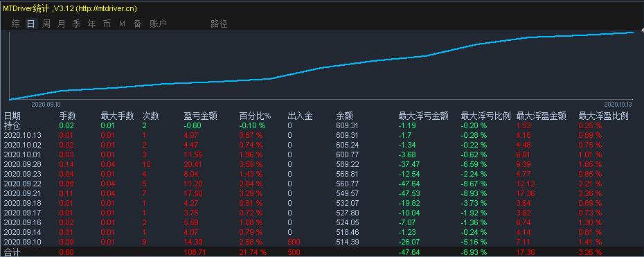Click the 路径 path button
The height and width of the screenshot is (257, 644).
(219, 24)
